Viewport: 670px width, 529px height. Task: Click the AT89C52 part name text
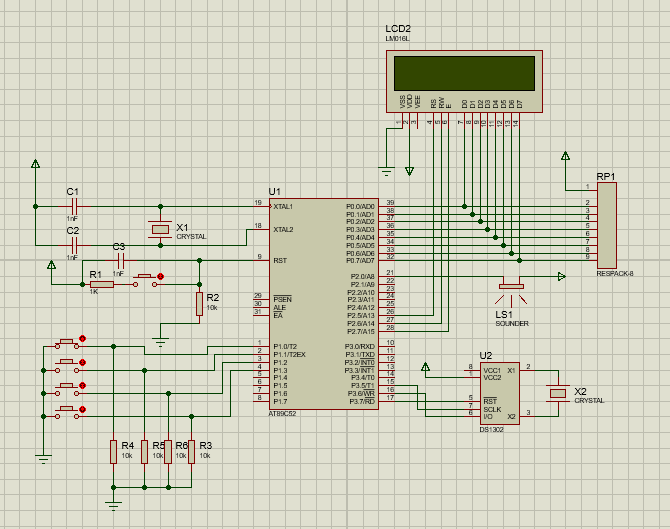click(x=282, y=414)
